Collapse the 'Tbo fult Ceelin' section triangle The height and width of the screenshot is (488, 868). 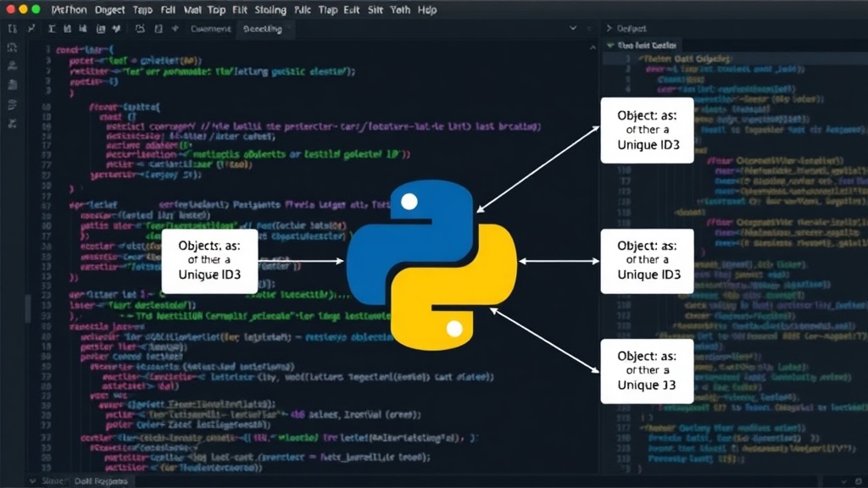610,46
